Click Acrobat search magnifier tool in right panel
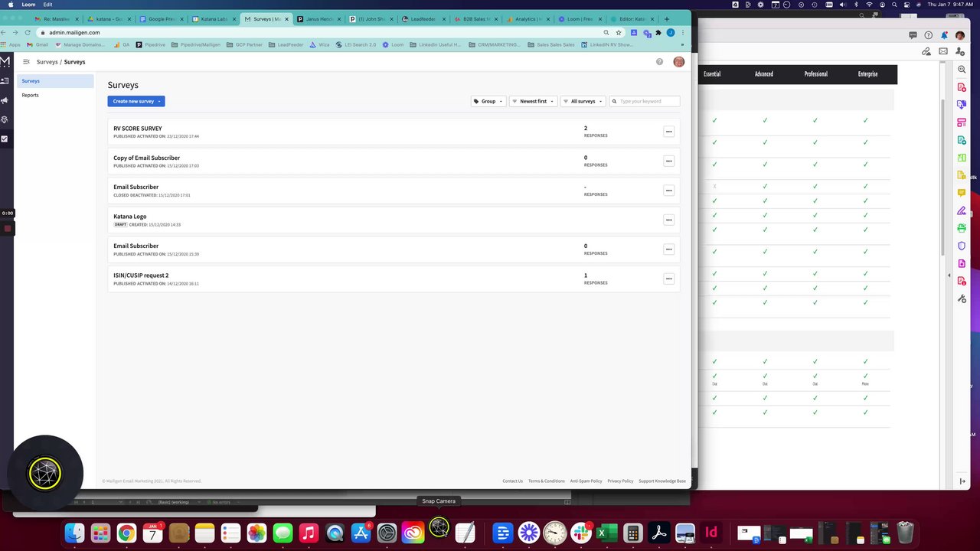 click(x=962, y=70)
